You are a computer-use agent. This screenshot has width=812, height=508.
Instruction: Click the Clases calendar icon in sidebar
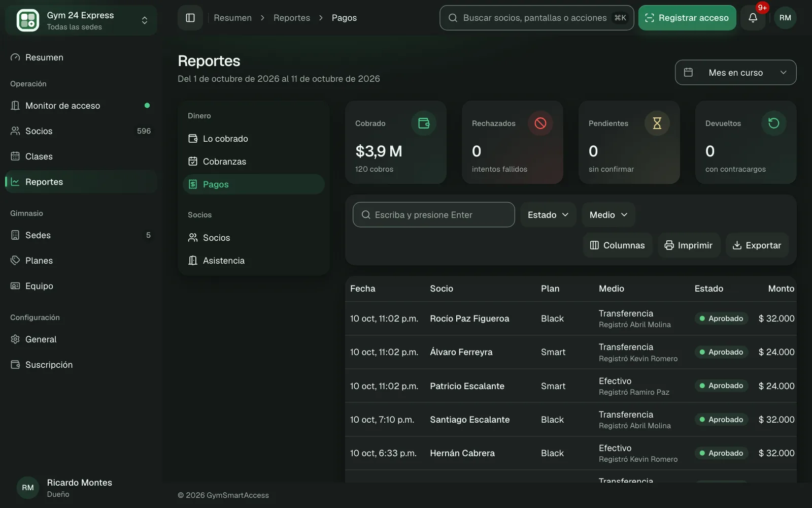[15, 156]
